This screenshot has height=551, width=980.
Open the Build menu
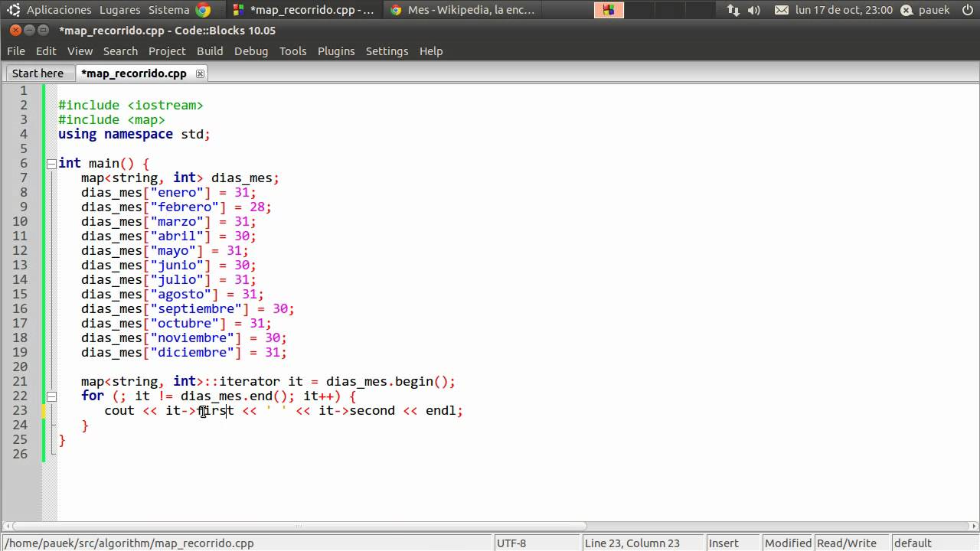tap(210, 51)
